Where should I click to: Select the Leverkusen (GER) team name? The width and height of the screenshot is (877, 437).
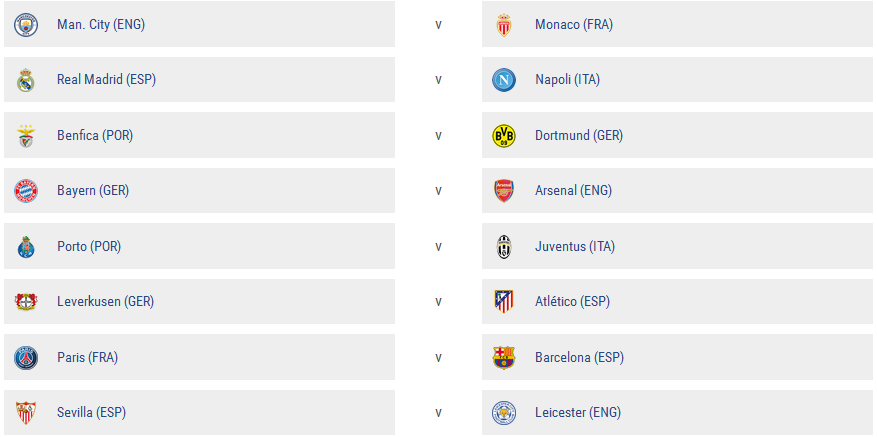(105, 302)
